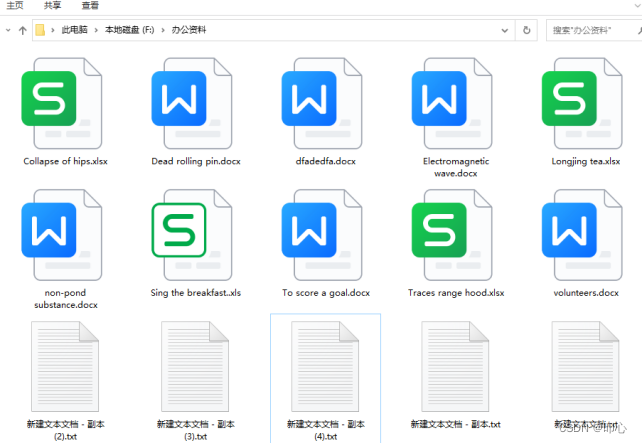Click the Longjing tea.xlsx filename label
Screen dimensions: 642x443
[x=585, y=161]
